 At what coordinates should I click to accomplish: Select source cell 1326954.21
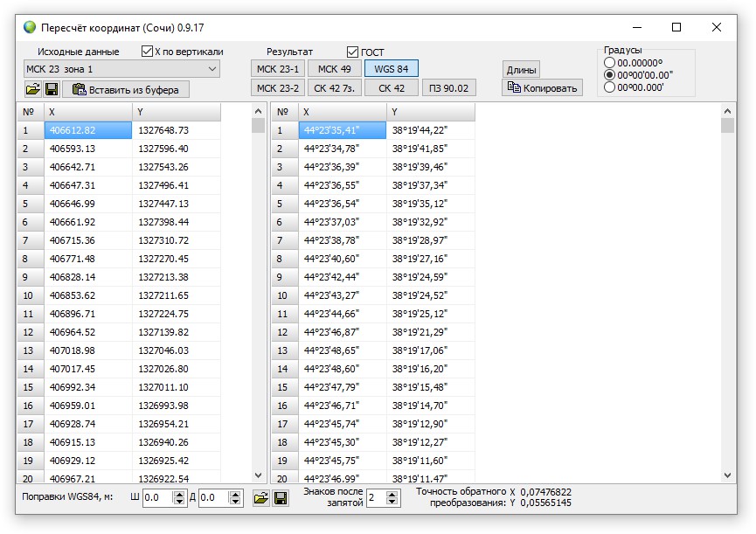point(177,424)
